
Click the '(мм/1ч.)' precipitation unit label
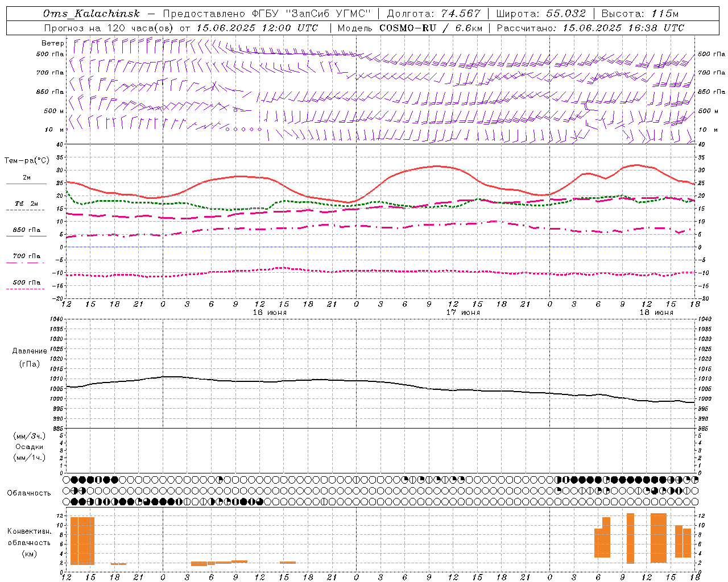click(30, 458)
